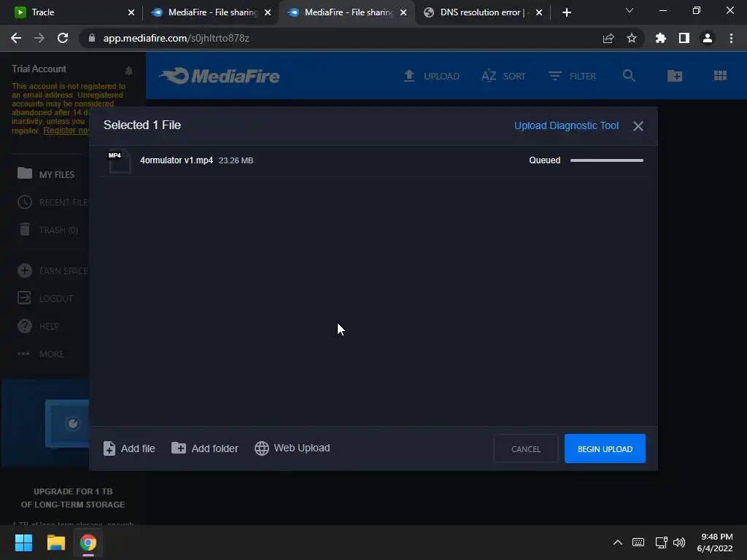Select the 4ormulator v1.mp4 file name
The height and width of the screenshot is (560, 747).
pos(177,160)
